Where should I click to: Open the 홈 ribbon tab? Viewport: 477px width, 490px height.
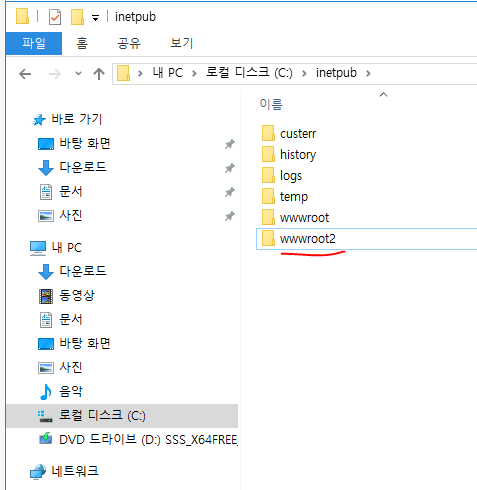(82, 43)
